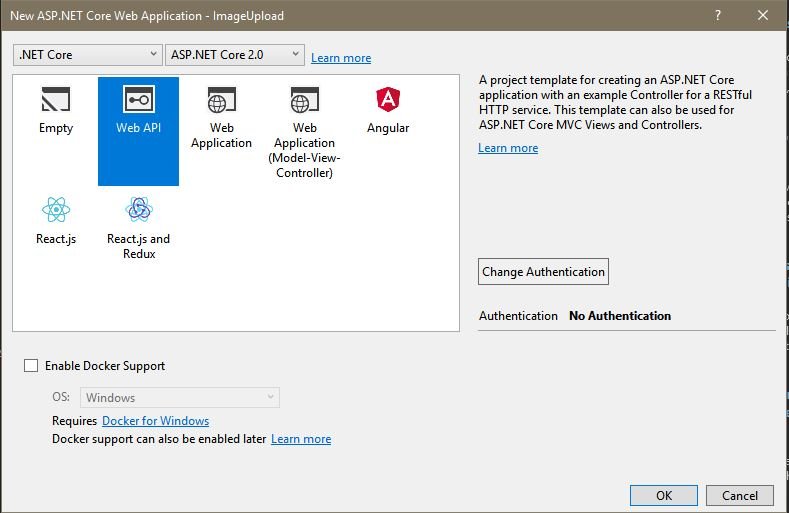Click Learn more link about Docker support
Image resolution: width=789 pixels, height=513 pixels.
click(x=301, y=439)
